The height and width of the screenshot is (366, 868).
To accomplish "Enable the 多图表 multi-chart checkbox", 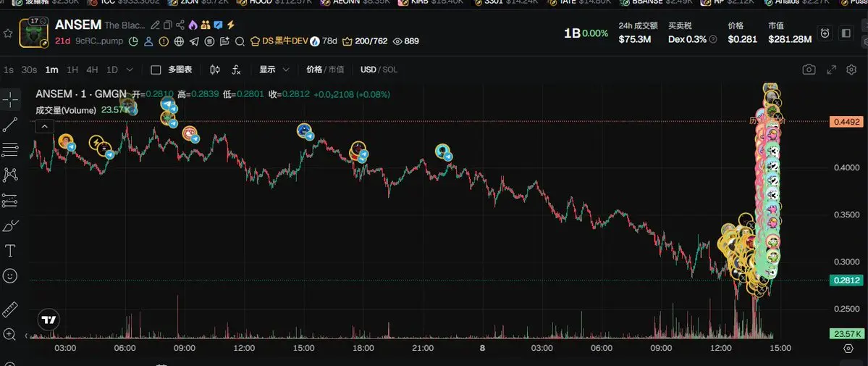I will coord(156,70).
